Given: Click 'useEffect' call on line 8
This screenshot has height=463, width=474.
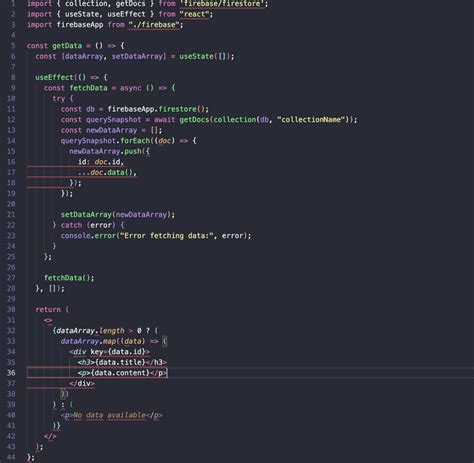Looking at the screenshot, I should coord(54,77).
